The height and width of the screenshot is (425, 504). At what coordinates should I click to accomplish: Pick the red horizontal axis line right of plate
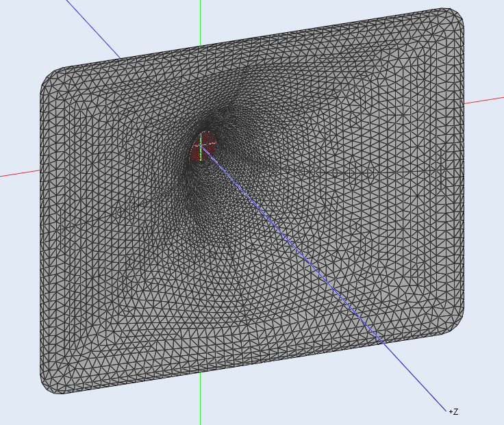point(484,100)
